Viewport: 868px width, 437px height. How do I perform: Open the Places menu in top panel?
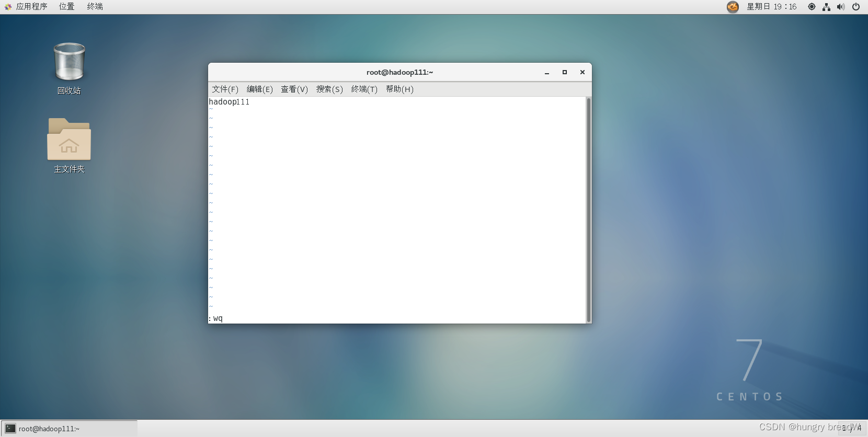(x=66, y=7)
